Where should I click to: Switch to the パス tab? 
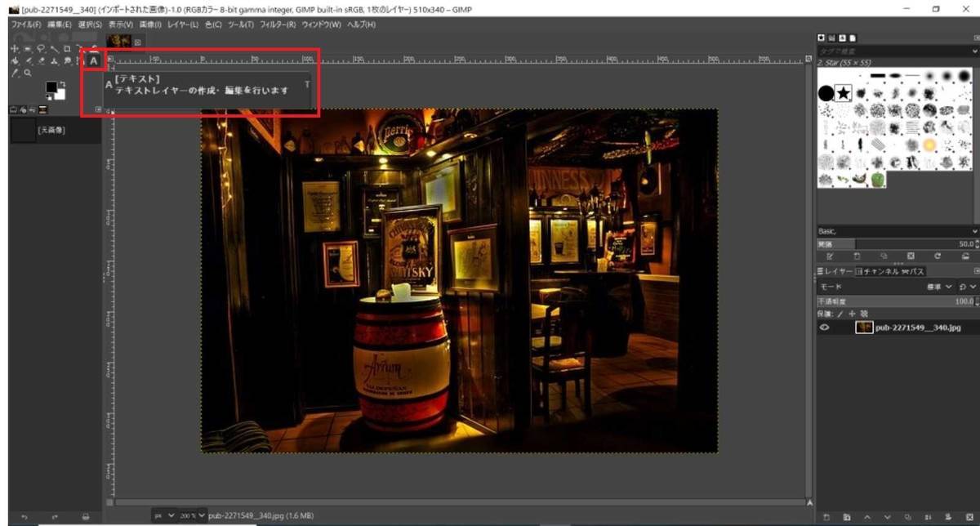point(913,271)
